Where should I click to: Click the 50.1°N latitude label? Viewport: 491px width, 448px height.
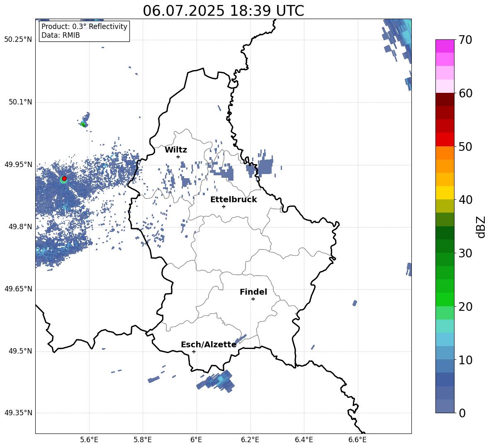[x=20, y=102]
